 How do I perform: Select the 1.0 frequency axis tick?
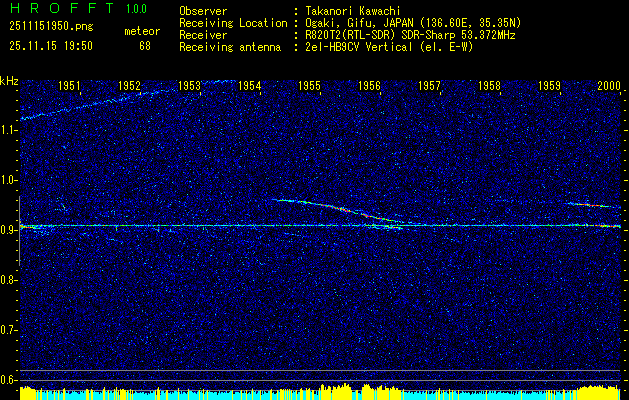[x=9, y=180]
